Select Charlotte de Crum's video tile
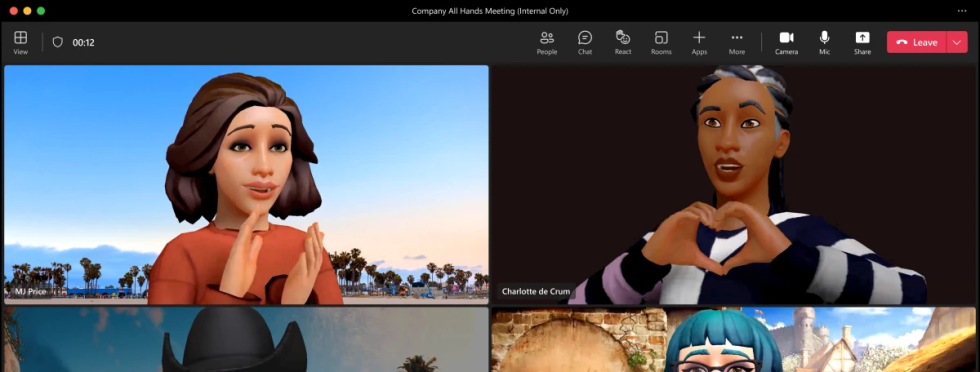This screenshot has width=980, height=372. [733, 184]
